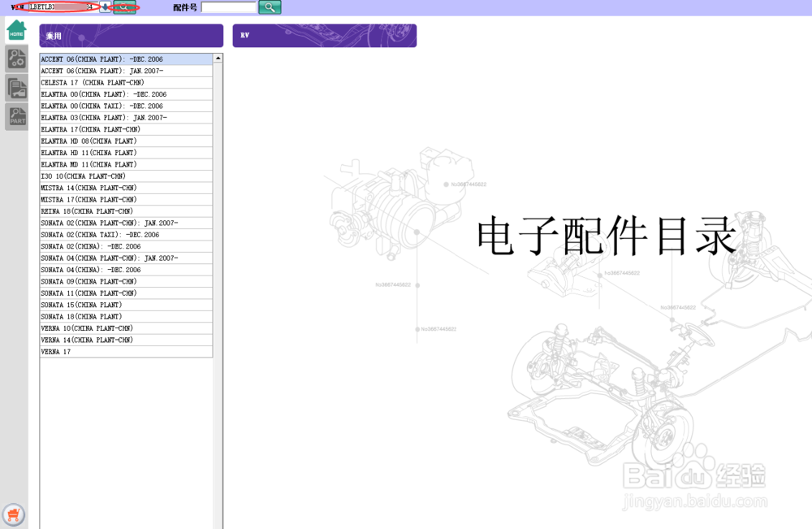This screenshot has height=529, width=812.
Task: Select ACCENT 06(CHINA PLANT): JAN.2007-
Action: 126,71
